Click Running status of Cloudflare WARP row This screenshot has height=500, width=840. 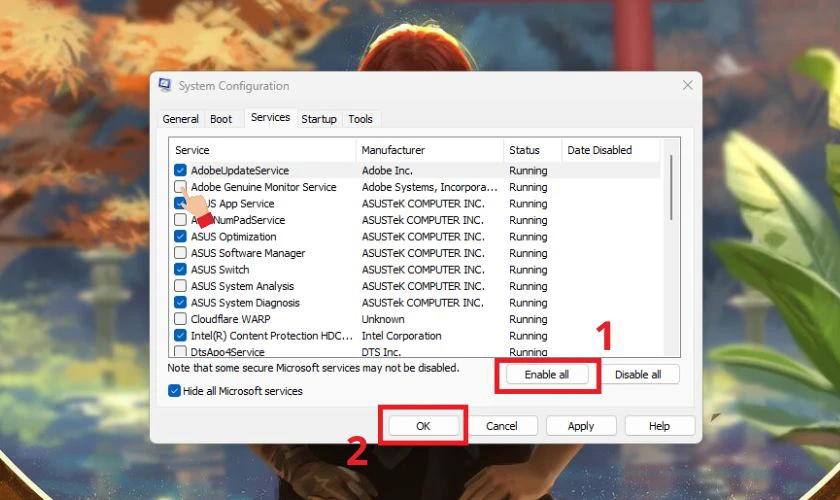528,319
